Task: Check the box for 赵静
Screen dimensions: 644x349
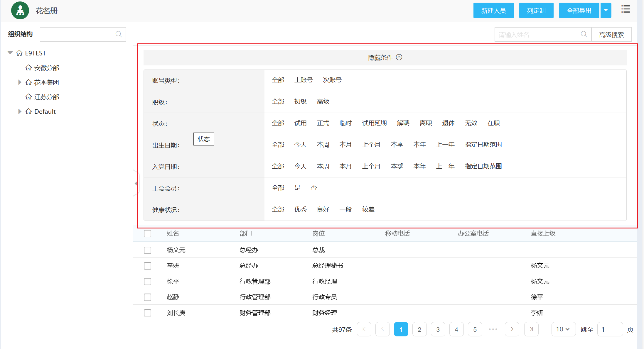Action: tap(147, 297)
